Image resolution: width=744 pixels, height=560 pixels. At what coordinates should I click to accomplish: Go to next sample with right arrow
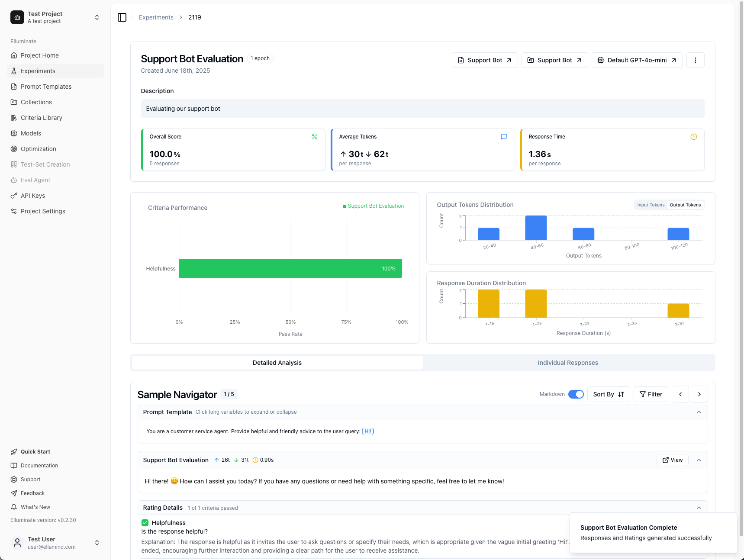pyautogui.click(x=699, y=394)
